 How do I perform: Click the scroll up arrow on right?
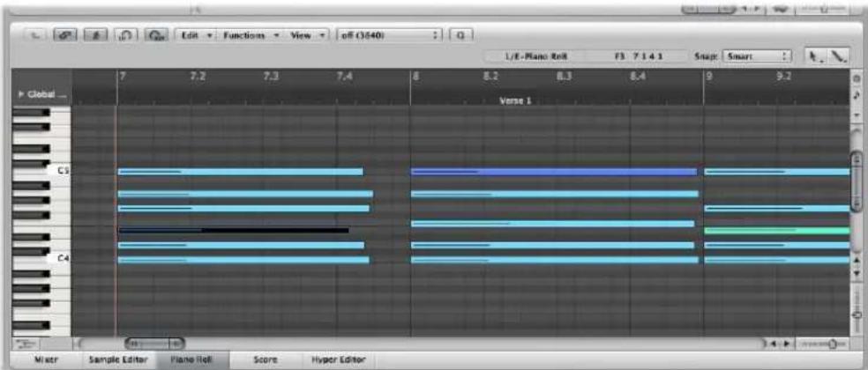[857, 260]
